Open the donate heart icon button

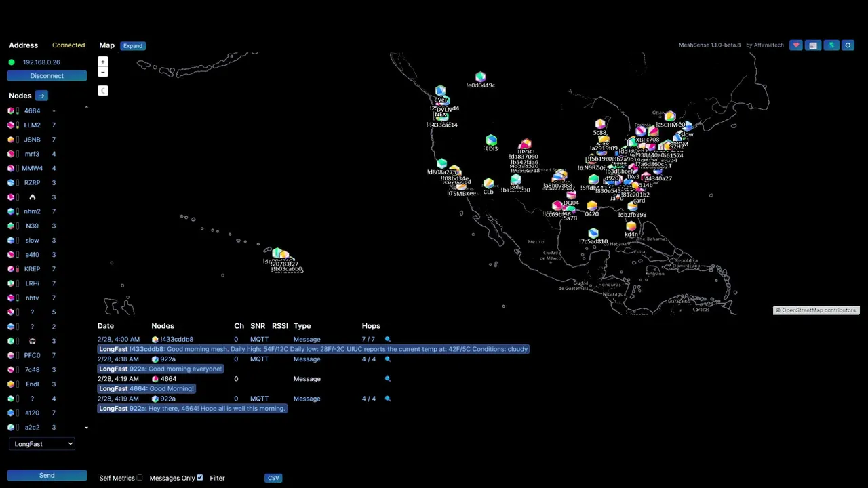pyautogui.click(x=796, y=45)
